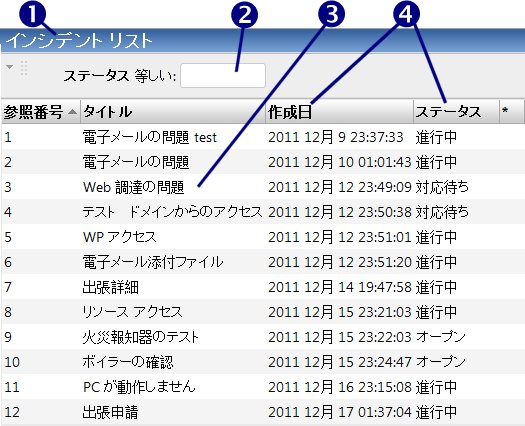Select the row 出張申請
This screenshot has height=426, width=525.
click(x=262, y=412)
